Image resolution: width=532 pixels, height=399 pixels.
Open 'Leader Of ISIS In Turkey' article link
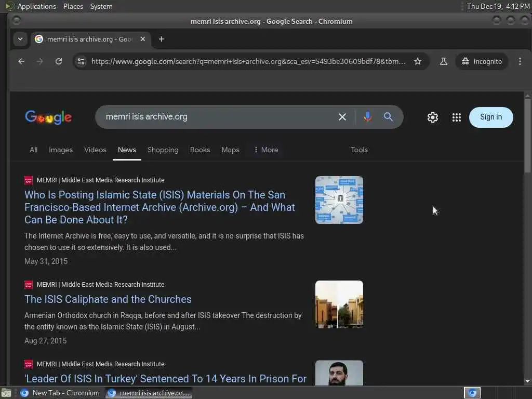166,379
